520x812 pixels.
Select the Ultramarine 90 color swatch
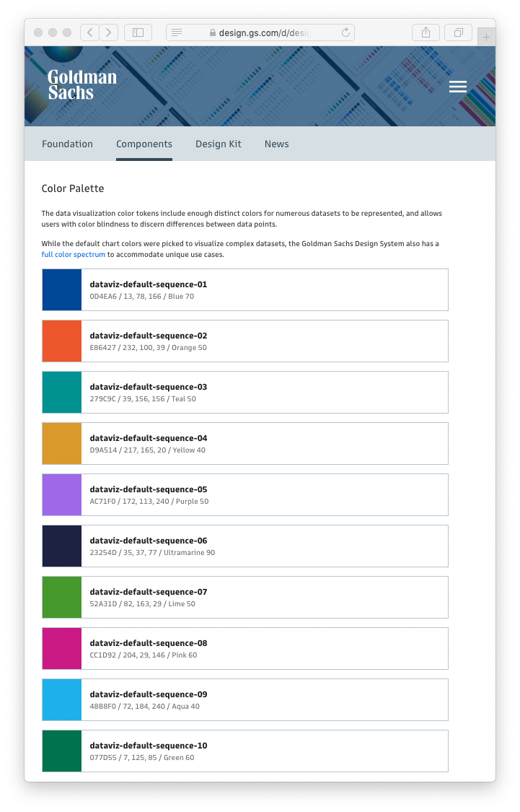(62, 546)
